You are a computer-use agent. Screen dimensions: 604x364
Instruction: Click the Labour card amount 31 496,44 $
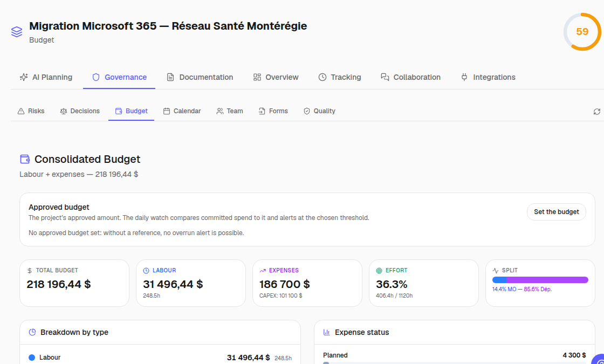click(173, 284)
